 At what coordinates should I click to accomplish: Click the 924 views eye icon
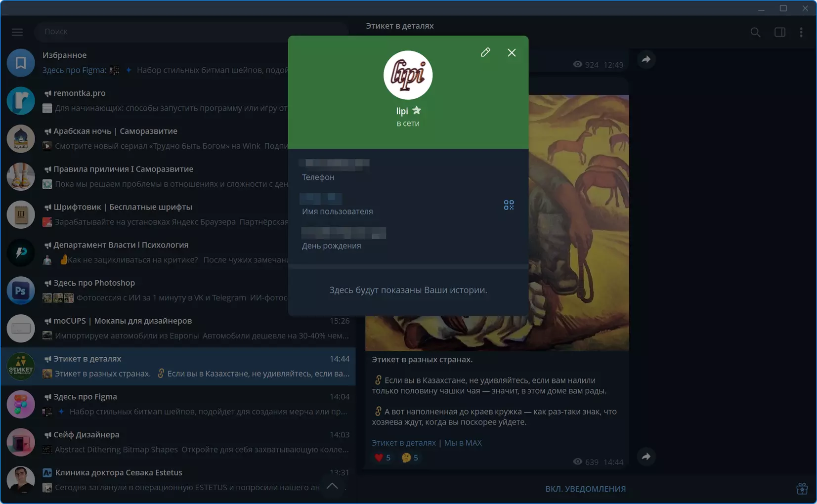coord(577,64)
